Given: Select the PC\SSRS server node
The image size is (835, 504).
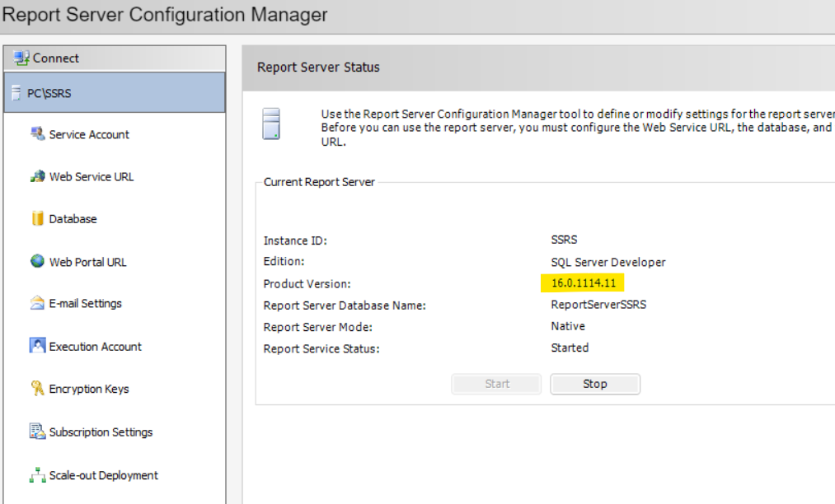Looking at the screenshot, I should 115,92.
